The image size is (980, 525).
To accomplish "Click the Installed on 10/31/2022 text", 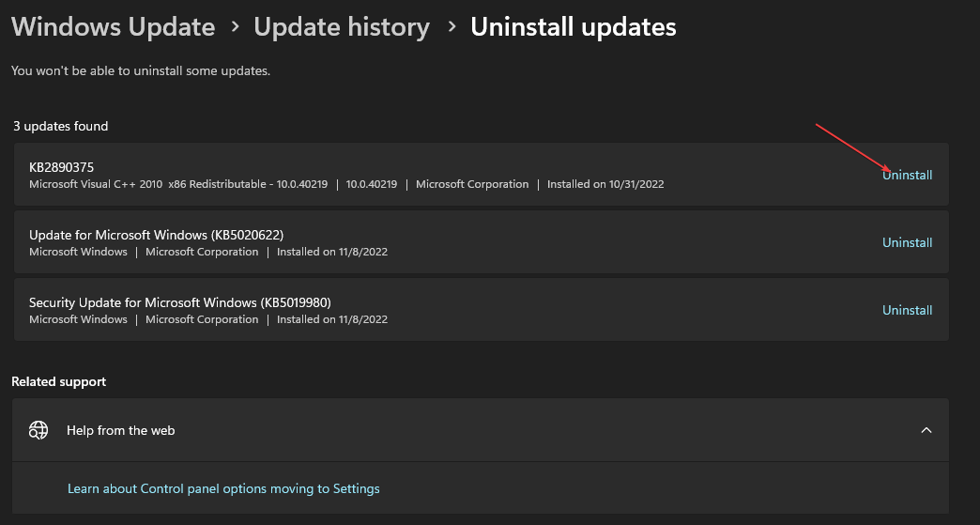I will [605, 184].
